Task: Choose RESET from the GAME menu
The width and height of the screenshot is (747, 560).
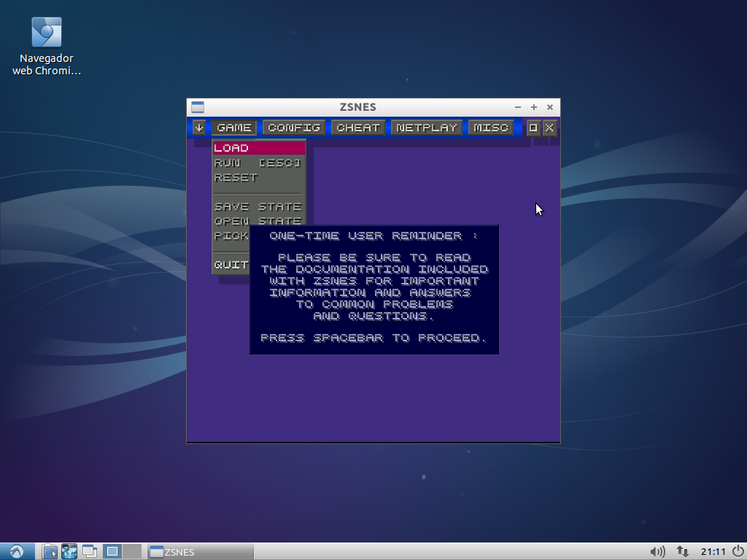Action: coord(236,177)
